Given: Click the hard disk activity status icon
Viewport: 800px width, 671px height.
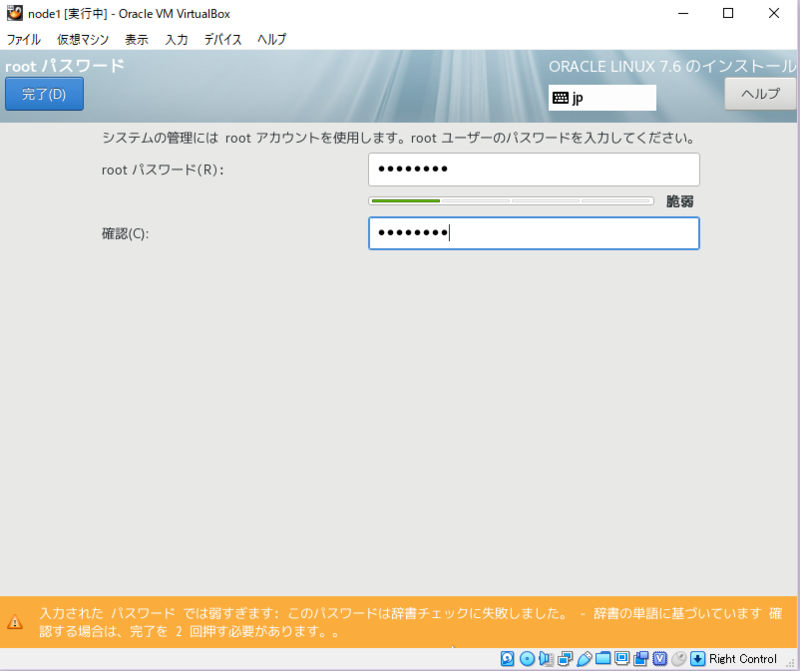Looking at the screenshot, I should [x=507, y=659].
